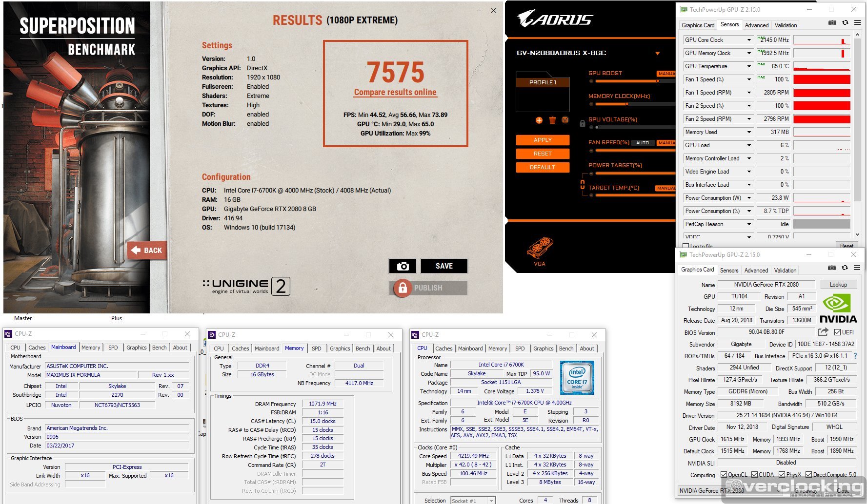The height and width of the screenshot is (504, 867).
Task: Switch GPU Boost to MANUAL mode
Action: (x=666, y=74)
